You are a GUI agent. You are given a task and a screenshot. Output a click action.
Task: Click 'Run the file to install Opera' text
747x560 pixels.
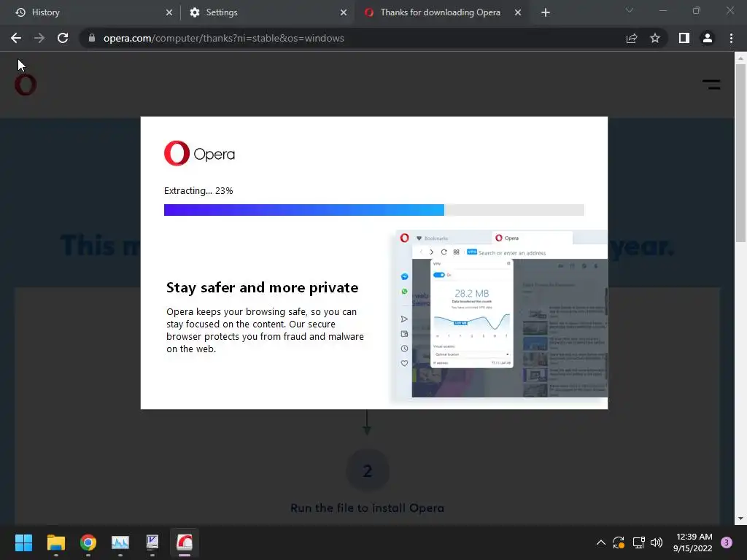368,508
